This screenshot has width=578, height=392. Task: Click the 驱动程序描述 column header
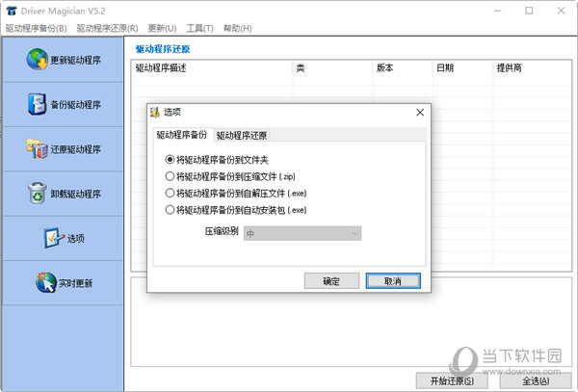tap(213, 67)
